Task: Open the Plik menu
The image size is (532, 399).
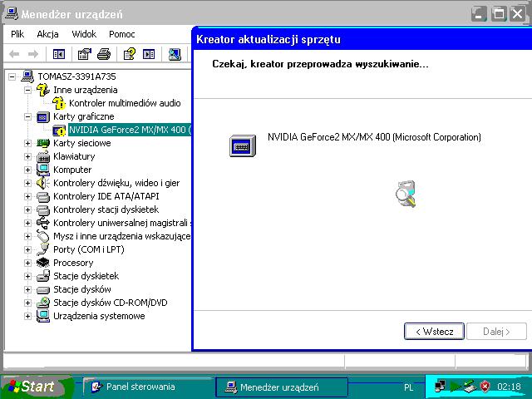Action: tap(17, 34)
